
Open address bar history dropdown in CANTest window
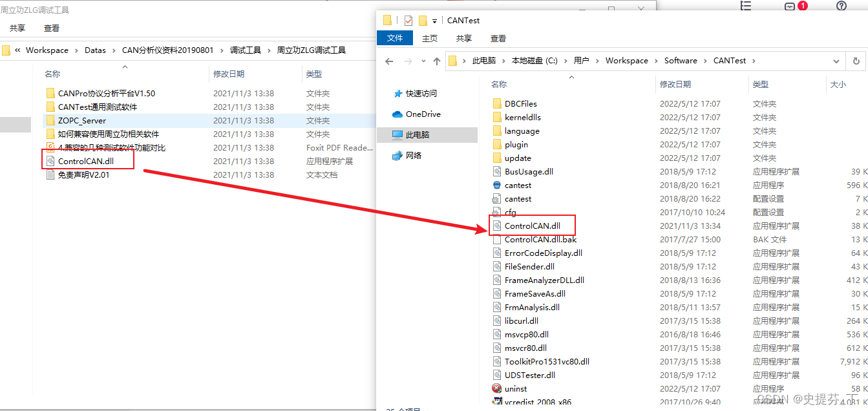coord(837,61)
